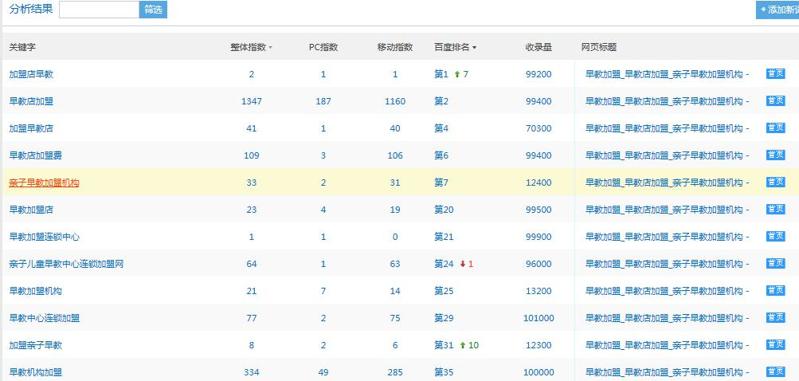Open page title link in 早教店加盟 row

[x=667, y=101]
